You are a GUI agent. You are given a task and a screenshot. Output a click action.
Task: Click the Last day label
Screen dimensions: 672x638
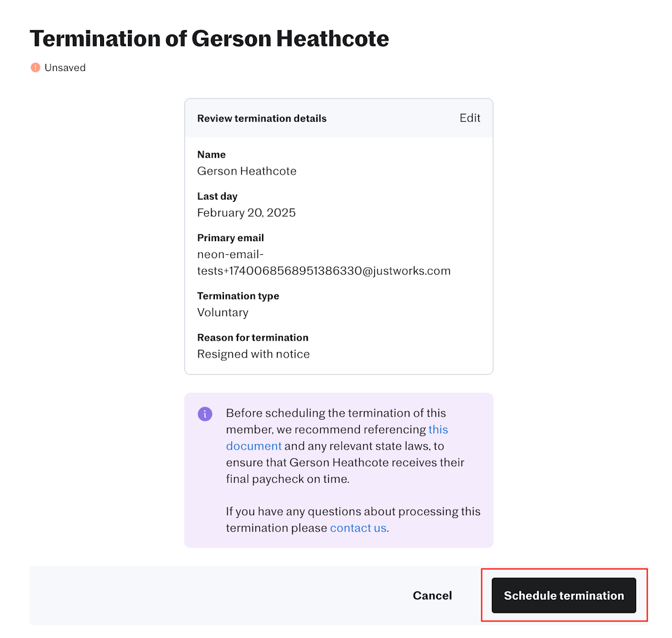pyautogui.click(x=217, y=196)
